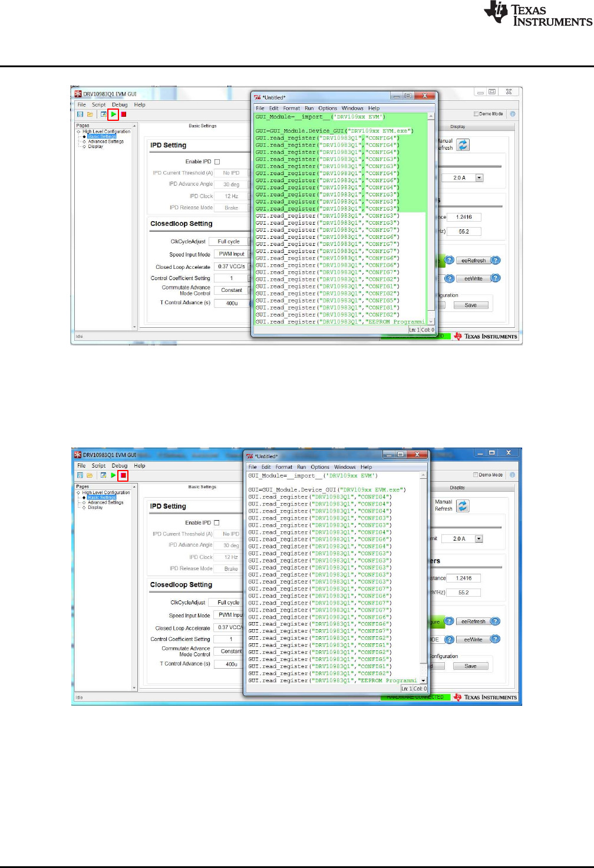Click the help icon right of eeWrite, lower screenshot
The image size is (594, 868).
tap(495, 639)
